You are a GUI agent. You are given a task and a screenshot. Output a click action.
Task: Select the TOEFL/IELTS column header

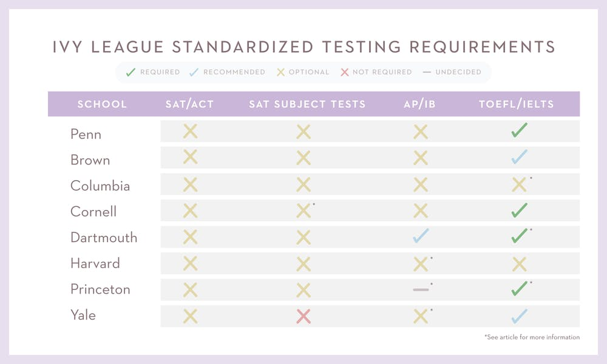point(516,104)
